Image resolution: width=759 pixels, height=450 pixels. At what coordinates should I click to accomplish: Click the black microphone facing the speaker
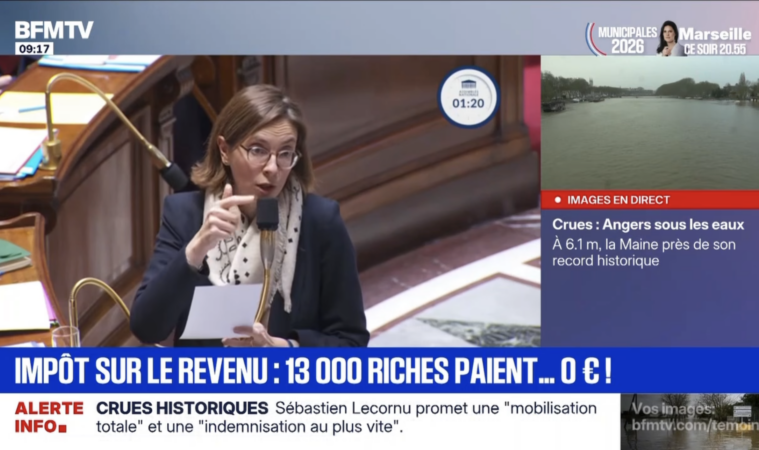267,213
